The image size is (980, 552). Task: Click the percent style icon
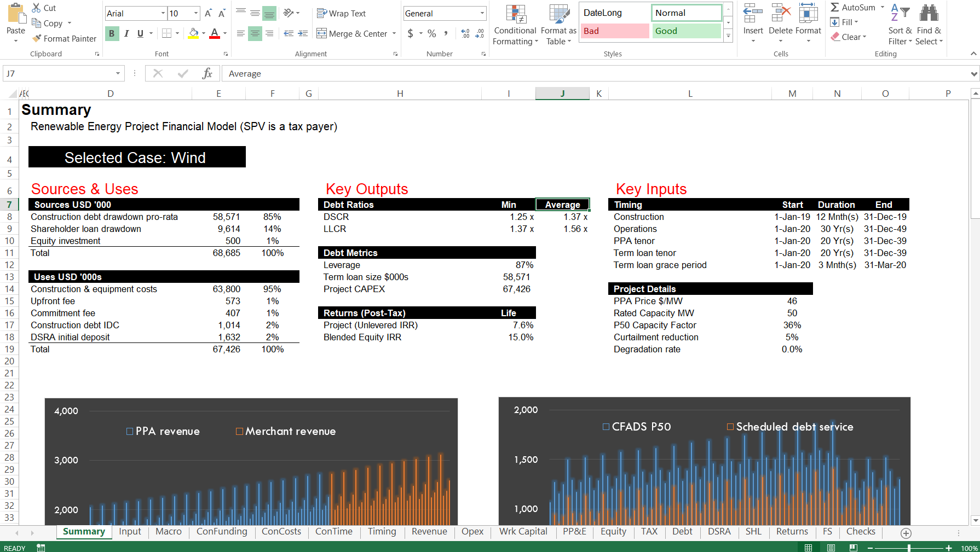(432, 33)
